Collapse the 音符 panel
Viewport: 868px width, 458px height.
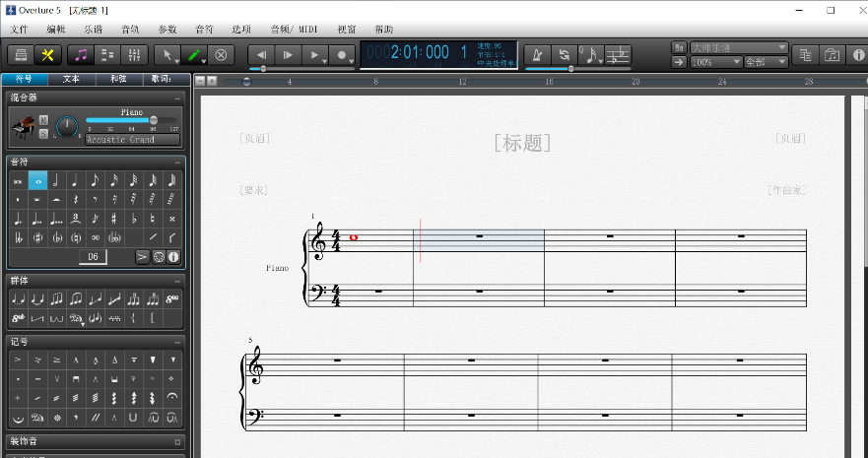tap(177, 163)
